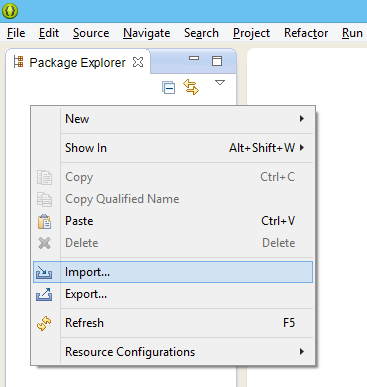Click the Ctrl+V shortcut text
Image resolution: width=367 pixels, height=387 pixels.
tap(278, 221)
